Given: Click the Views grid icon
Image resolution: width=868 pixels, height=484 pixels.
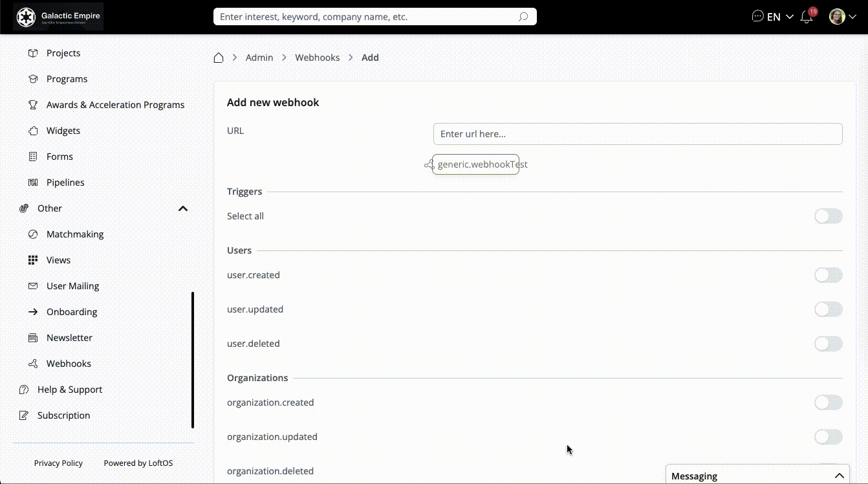Looking at the screenshot, I should point(33,260).
